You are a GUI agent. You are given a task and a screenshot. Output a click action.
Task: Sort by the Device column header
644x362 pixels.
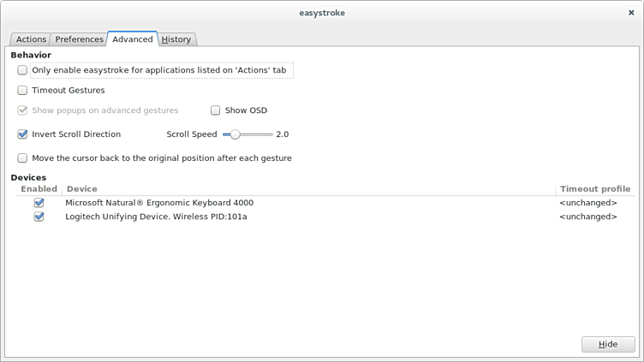click(308, 189)
